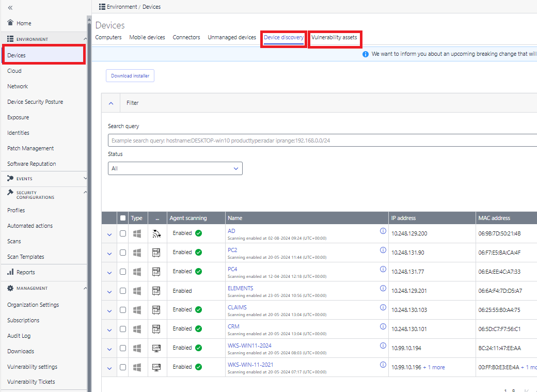
Task: Click the Windows logo on PC2 row
Action: (137, 253)
